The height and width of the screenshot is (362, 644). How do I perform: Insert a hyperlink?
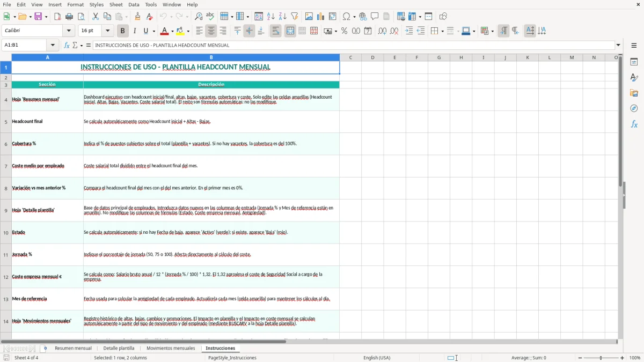pos(363,17)
